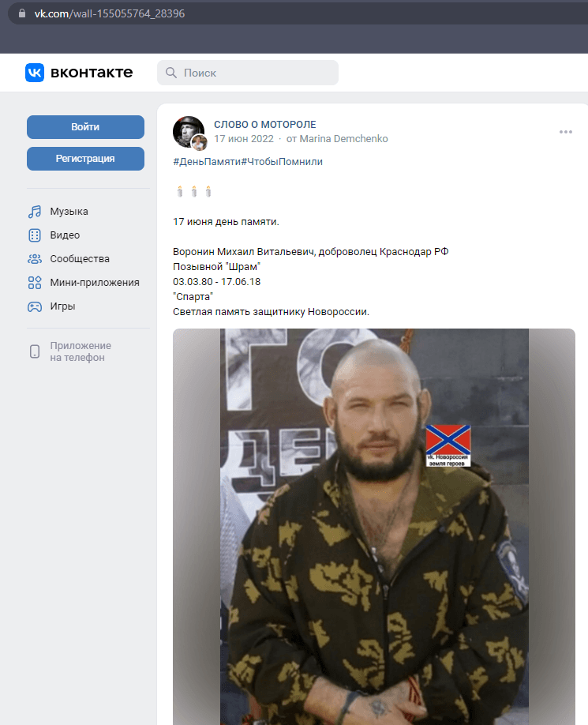Open the post options three-dot menu

point(566,132)
